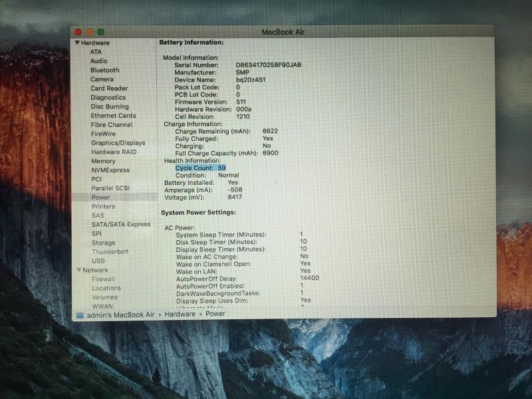This screenshot has width=532, height=399.
Task: Open NVMExpress information
Action: [x=110, y=170]
